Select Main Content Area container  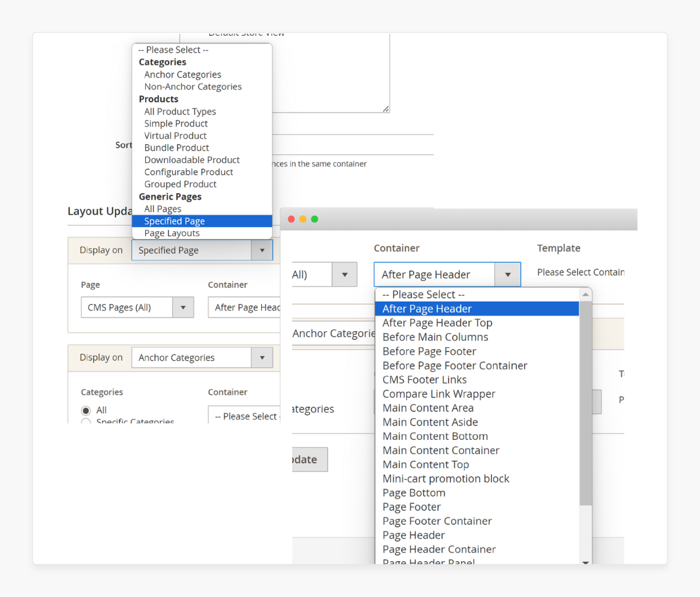[477, 408]
